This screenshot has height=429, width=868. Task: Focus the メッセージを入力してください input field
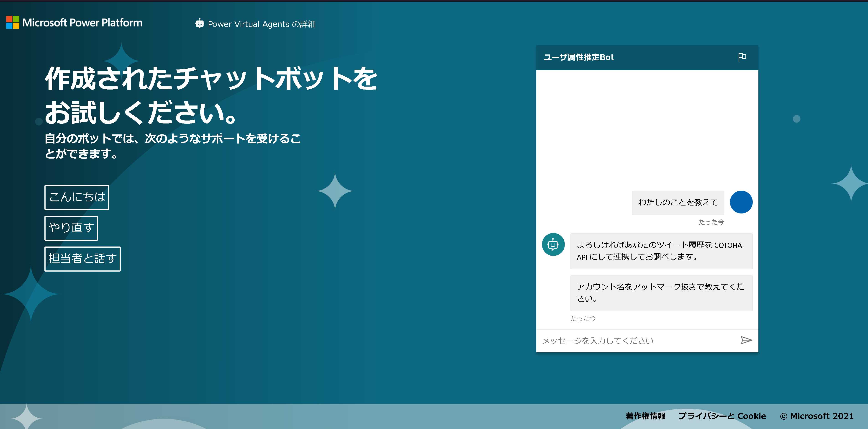(637, 340)
